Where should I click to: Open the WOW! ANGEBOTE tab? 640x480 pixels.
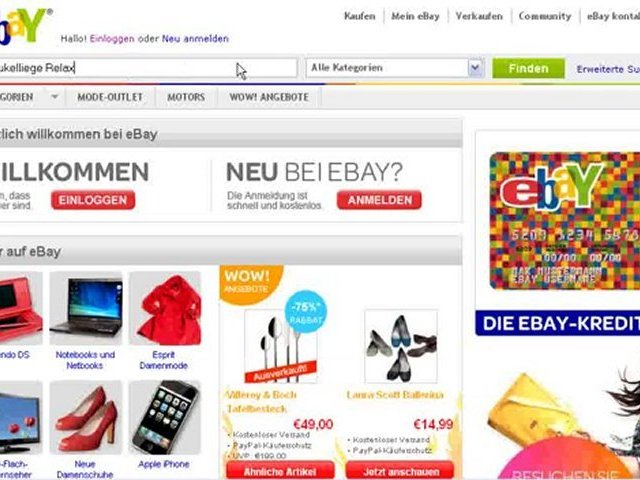coord(269,97)
